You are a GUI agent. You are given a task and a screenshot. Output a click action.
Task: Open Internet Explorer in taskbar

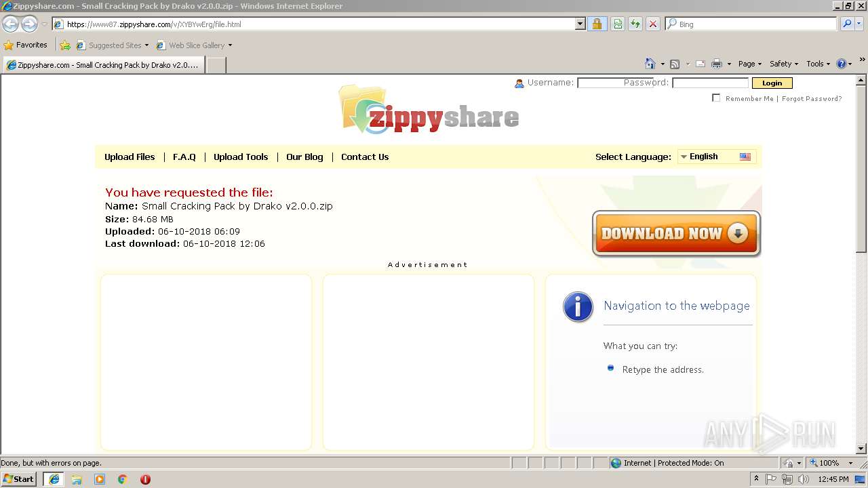tap(54, 479)
